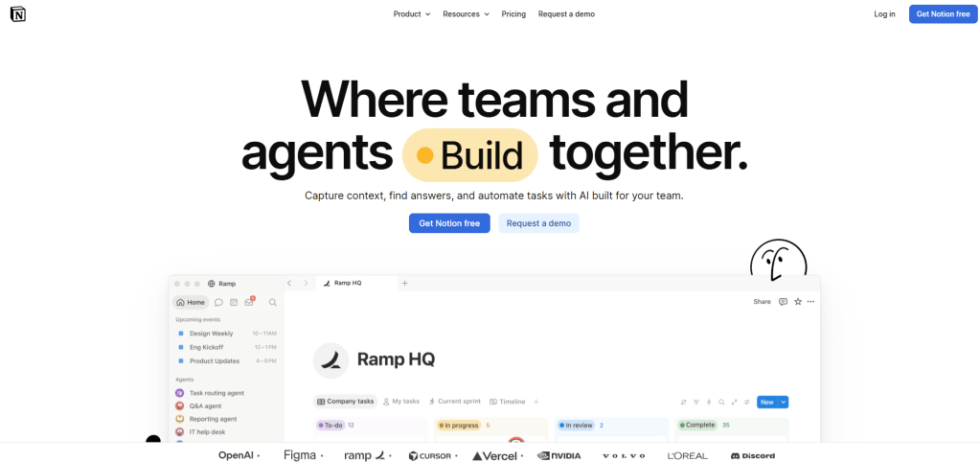Click the Vercel logo in customer strip
Image resolution: width=980 pixels, height=462 pixels.
pyautogui.click(x=494, y=455)
